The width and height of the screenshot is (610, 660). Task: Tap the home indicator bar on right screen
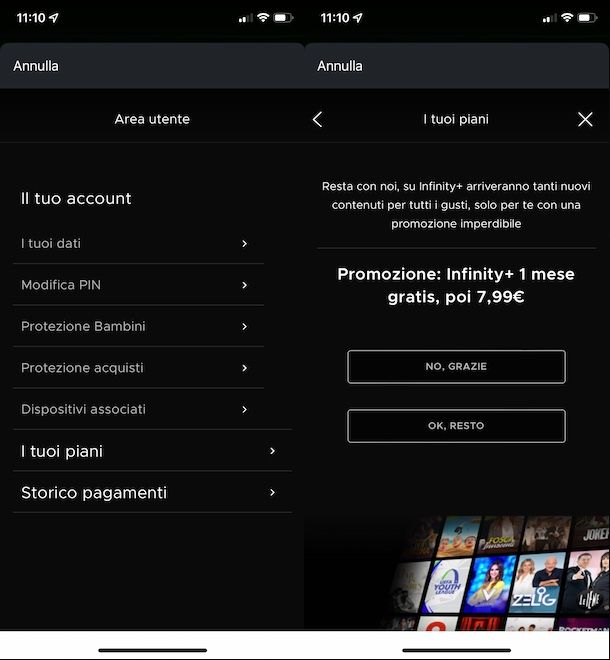(x=456, y=650)
